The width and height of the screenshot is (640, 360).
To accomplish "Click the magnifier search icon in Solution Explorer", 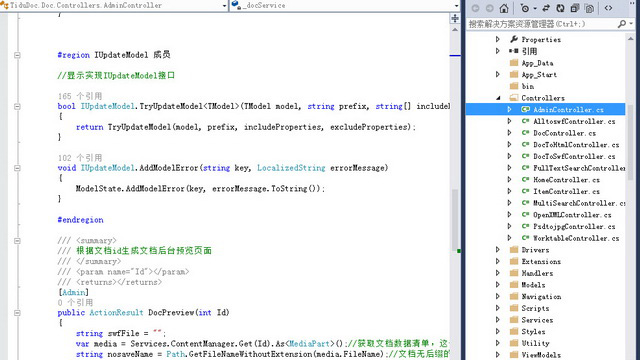I will (622, 24).
